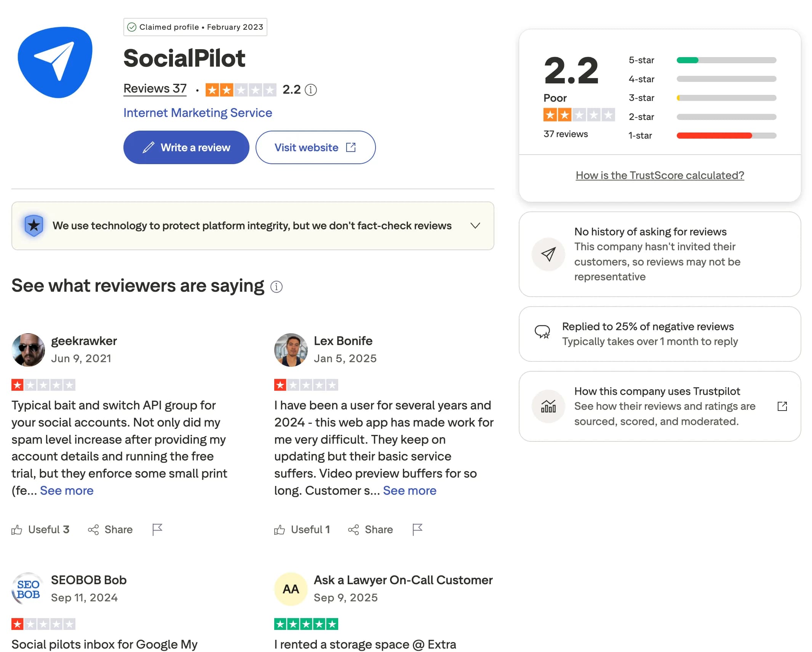The width and height of the screenshot is (812, 652).
Task: Click the speech bubble icon in replies card
Action: [x=542, y=332]
